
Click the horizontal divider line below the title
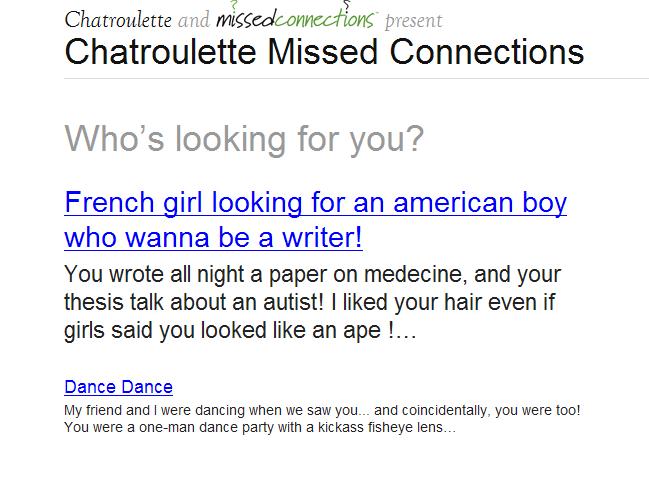[356, 78]
